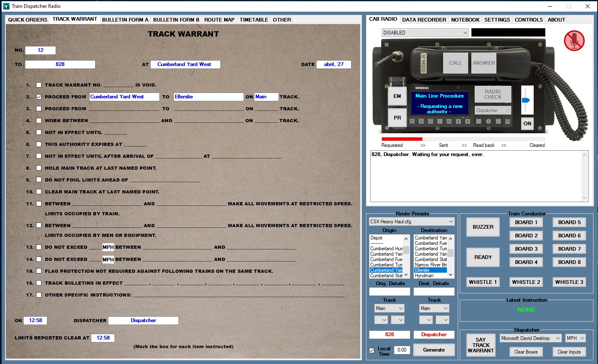Click the Destination list scrollbar
This screenshot has width=598, height=364.
pyautogui.click(x=451, y=257)
